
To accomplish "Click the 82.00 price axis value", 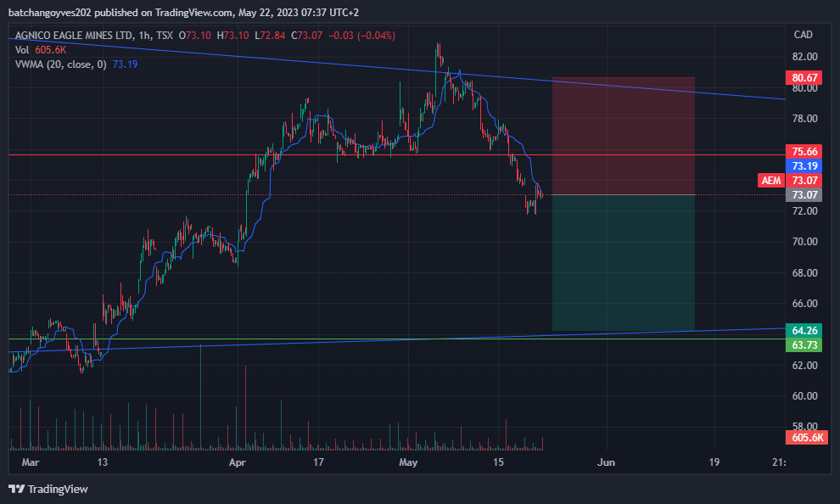I will 804,57.
